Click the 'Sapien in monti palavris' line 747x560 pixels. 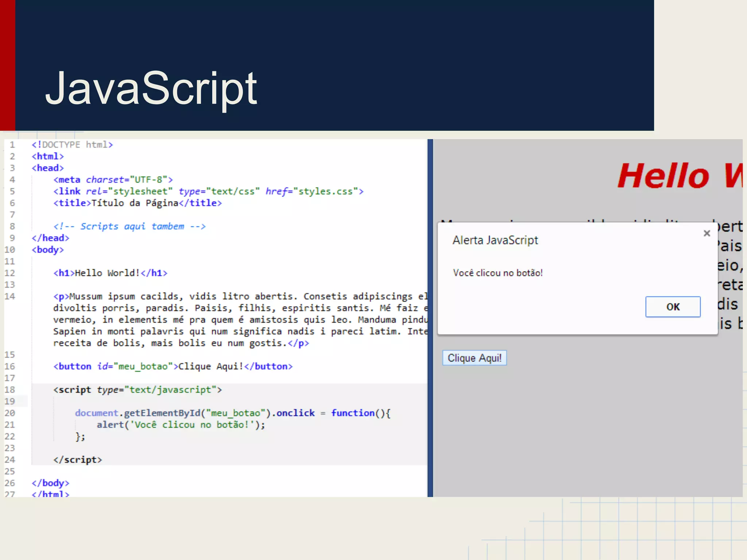pyautogui.click(x=240, y=331)
